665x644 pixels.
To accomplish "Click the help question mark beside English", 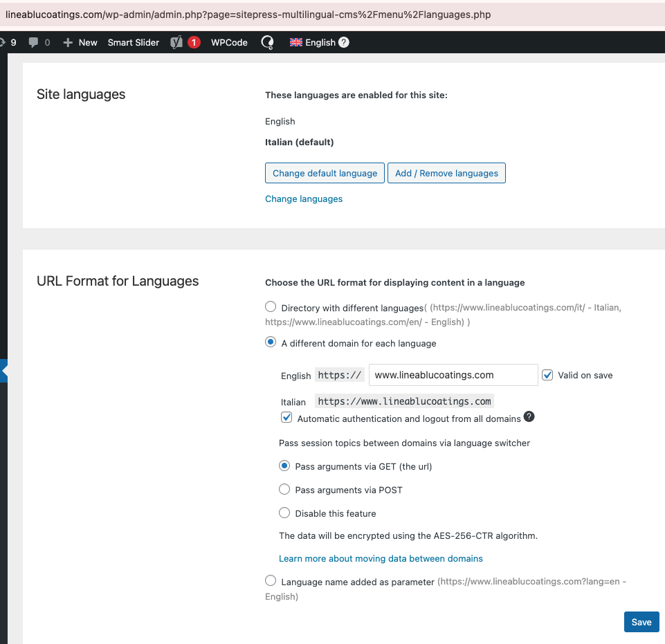I will (344, 42).
